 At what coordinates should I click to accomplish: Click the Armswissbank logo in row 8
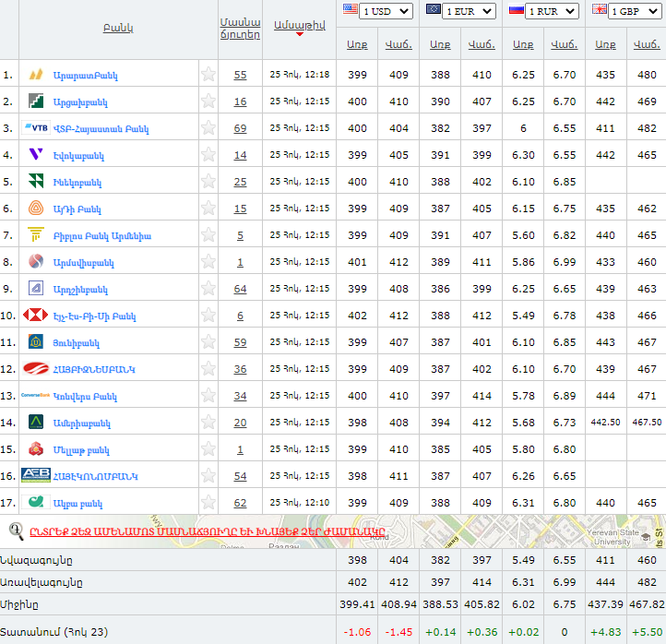pos(36,261)
